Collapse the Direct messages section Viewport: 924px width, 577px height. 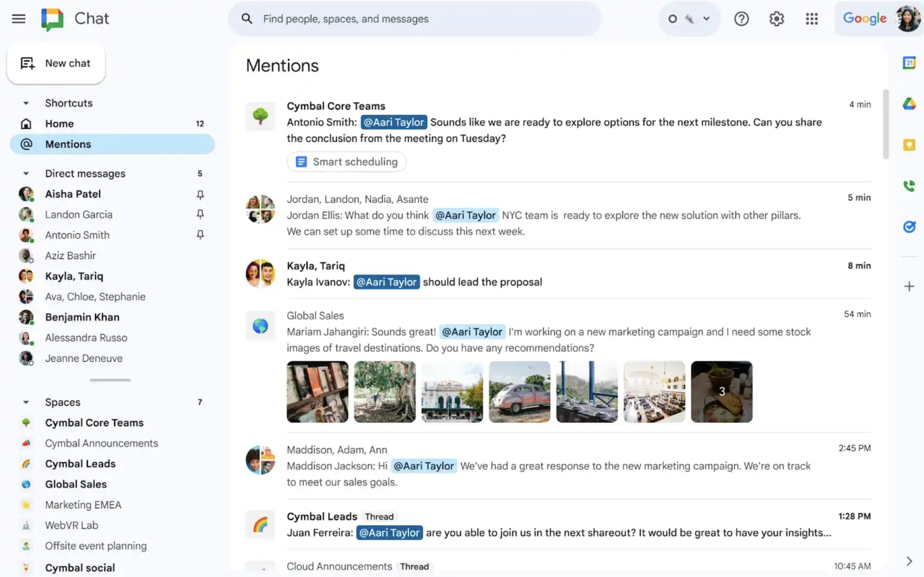click(26, 174)
